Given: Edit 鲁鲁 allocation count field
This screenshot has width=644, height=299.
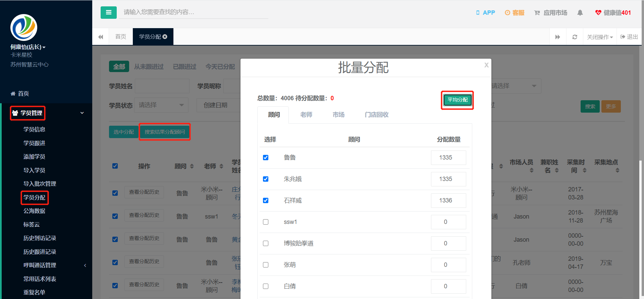Looking at the screenshot, I should 448,158.
